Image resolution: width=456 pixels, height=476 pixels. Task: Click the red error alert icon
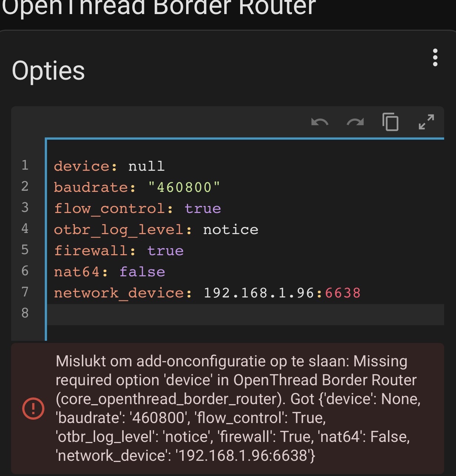(x=33, y=408)
